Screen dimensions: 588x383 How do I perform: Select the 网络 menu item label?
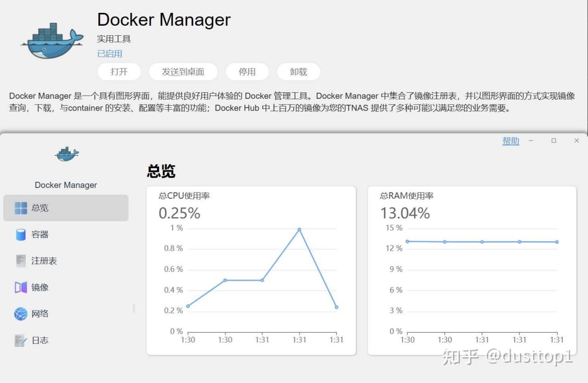coord(40,314)
